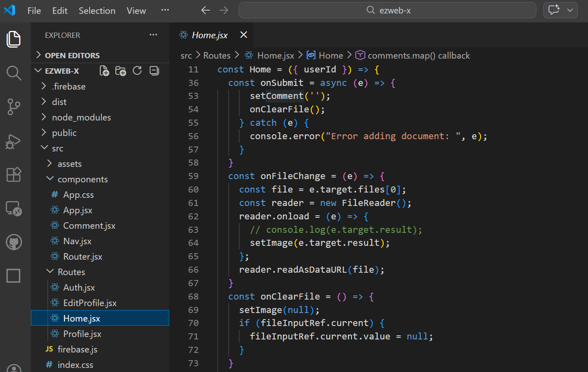Open the Search panel
This screenshot has height=372, width=588.
point(13,73)
